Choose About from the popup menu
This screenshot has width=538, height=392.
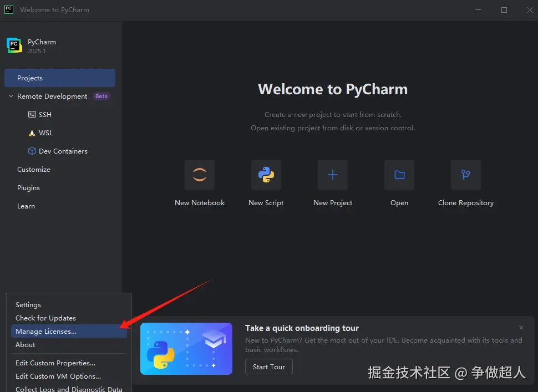point(69,345)
